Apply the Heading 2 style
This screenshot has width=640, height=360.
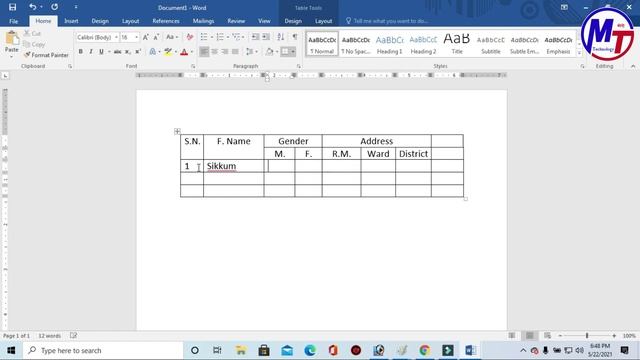coord(423,44)
